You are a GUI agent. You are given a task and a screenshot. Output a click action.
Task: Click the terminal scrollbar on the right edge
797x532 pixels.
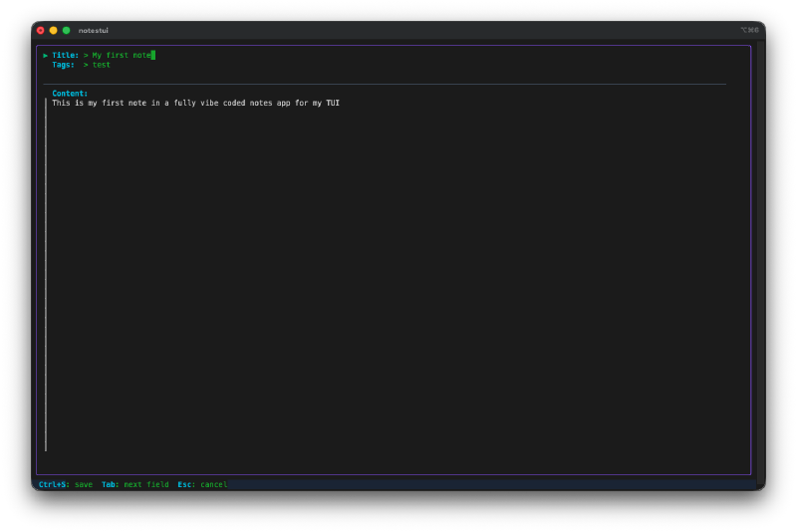point(760,259)
